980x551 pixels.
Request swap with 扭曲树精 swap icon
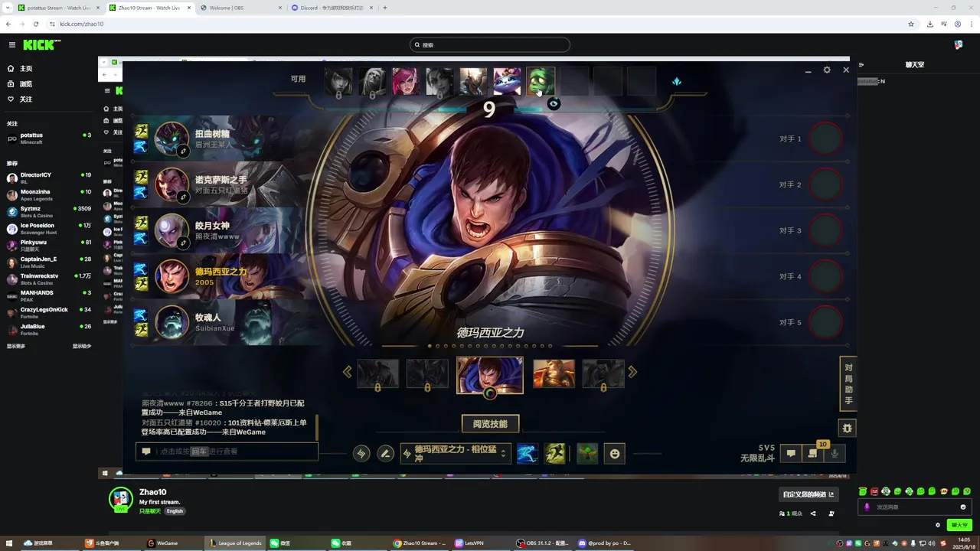click(x=183, y=152)
